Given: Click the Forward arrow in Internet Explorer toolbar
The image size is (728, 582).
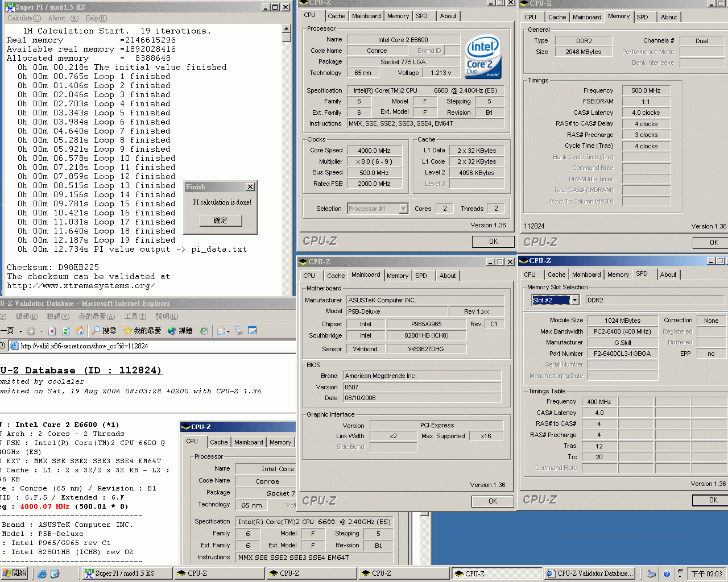Looking at the screenshot, I should [x=31, y=331].
